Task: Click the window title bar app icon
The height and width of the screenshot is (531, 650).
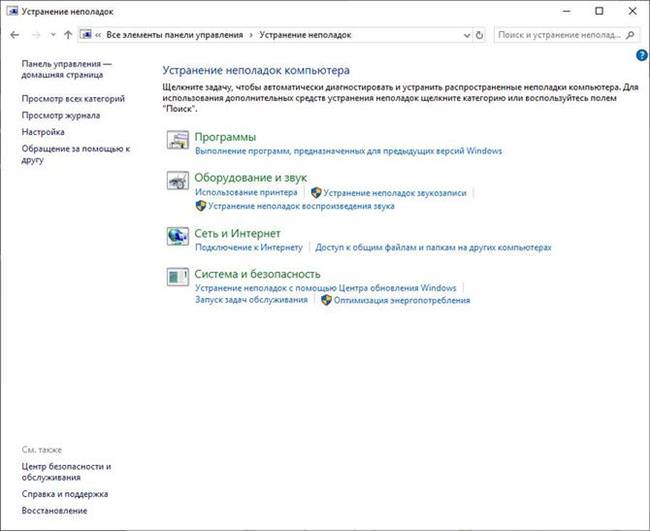Action: pyautogui.click(x=12, y=11)
